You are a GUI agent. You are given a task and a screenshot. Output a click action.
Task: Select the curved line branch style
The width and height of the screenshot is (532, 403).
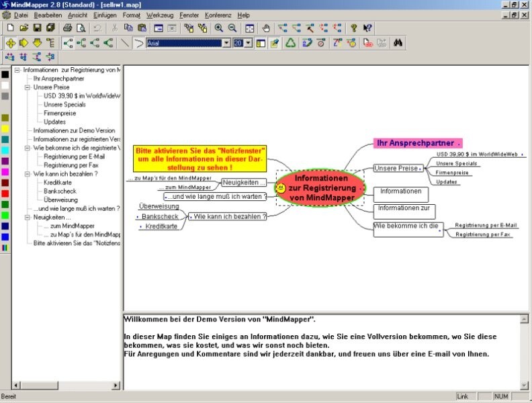pyautogui.click(x=138, y=43)
